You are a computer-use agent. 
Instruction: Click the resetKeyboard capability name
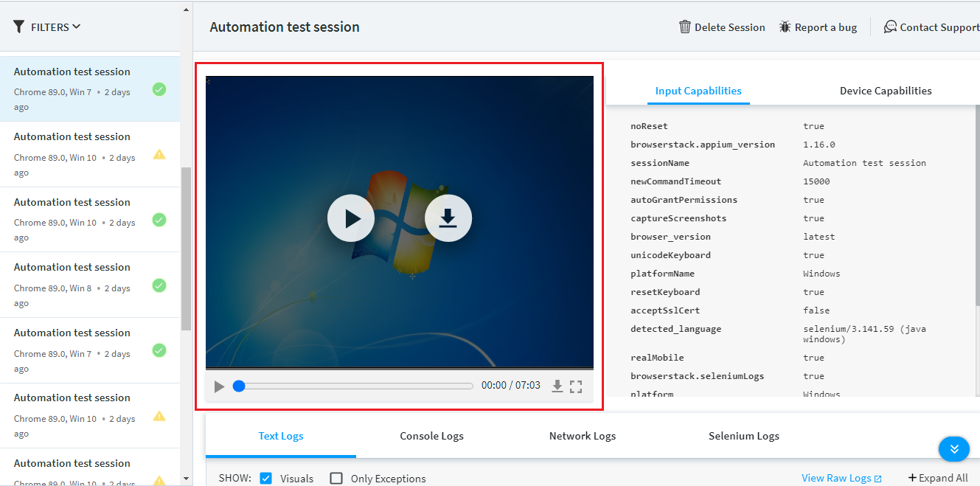[665, 292]
